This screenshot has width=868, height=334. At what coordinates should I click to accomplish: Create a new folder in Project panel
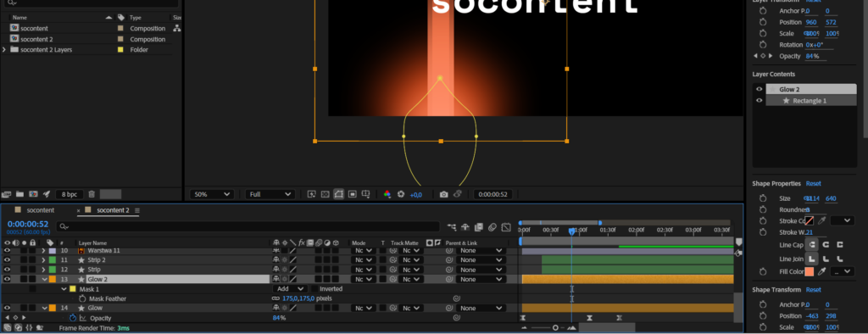[x=20, y=194]
